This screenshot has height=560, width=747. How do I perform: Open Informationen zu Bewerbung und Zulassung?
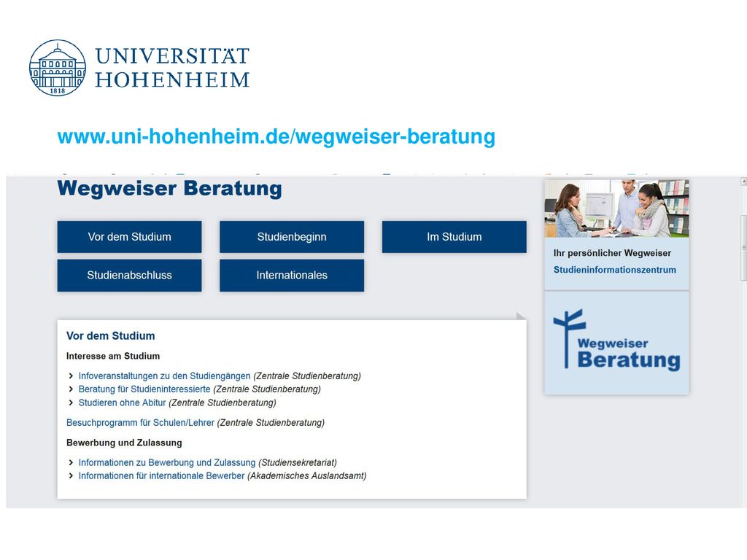point(167,462)
